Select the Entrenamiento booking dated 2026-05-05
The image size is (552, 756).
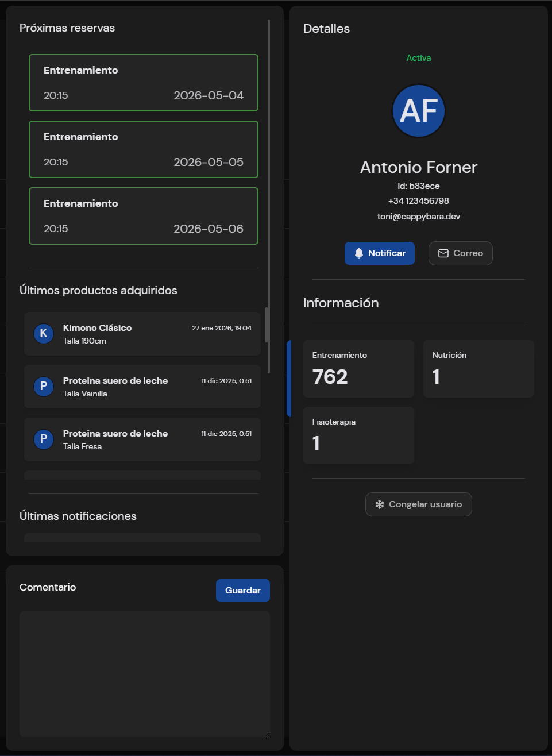point(144,149)
